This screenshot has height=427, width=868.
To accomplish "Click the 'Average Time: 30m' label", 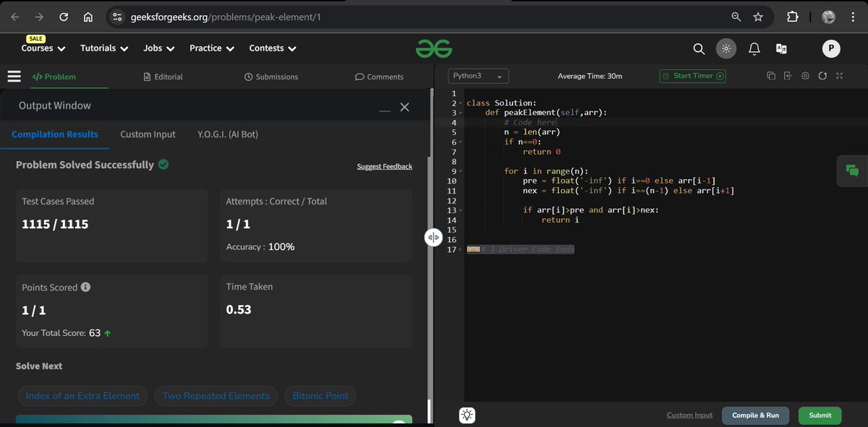I will [590, 76].
